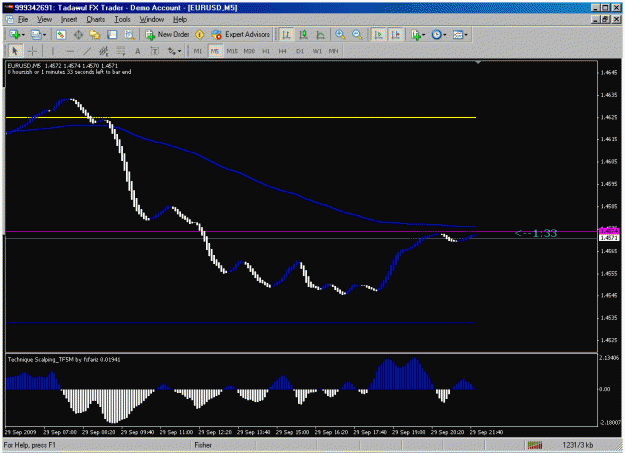The height and width of the screenshot is (453, 625).
Task: Open the Window menu
Action: (151, 20)
